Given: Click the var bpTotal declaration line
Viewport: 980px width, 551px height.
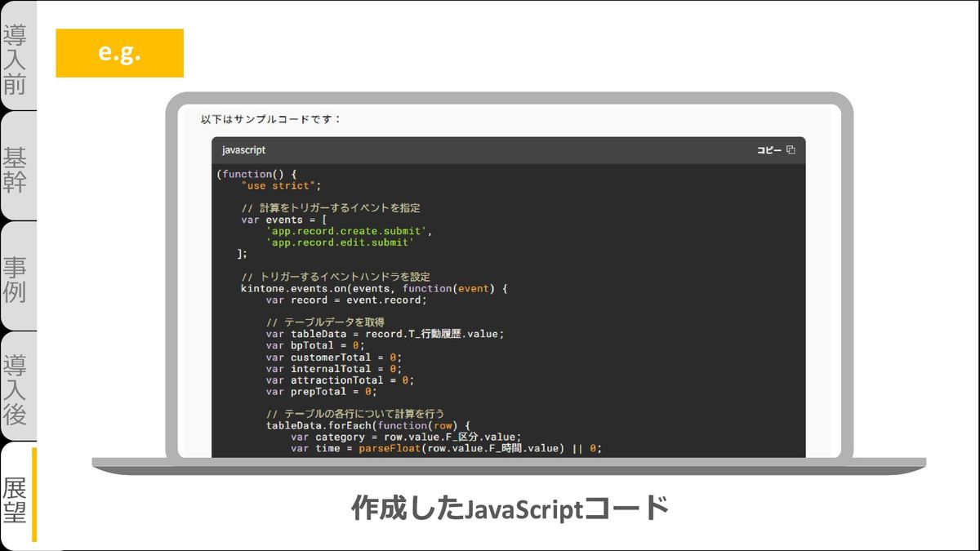Looking at the screenshot, I should click(318, 345).
